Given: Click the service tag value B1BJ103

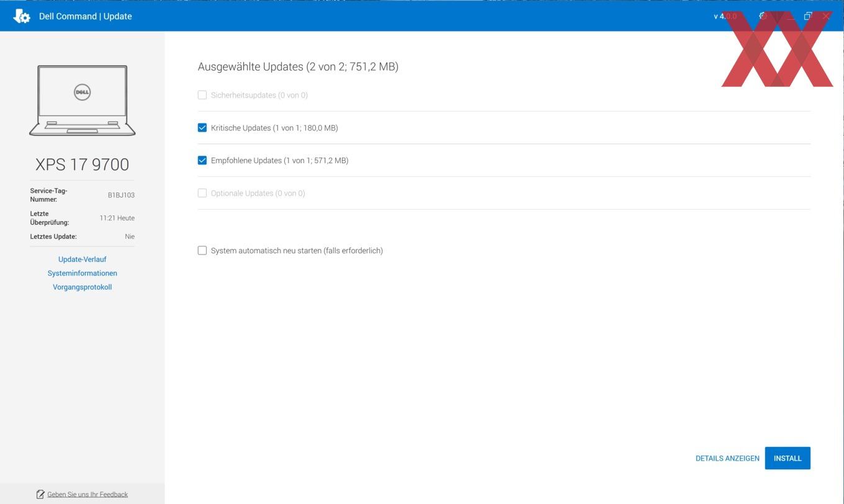Looking at the screenshot, I should (x=121, y=195).
